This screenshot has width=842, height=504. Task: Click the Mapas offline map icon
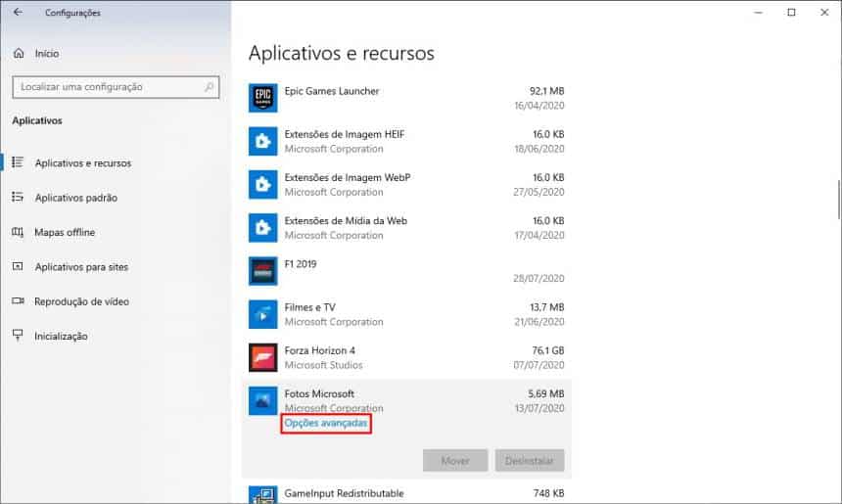coord(18,232)
